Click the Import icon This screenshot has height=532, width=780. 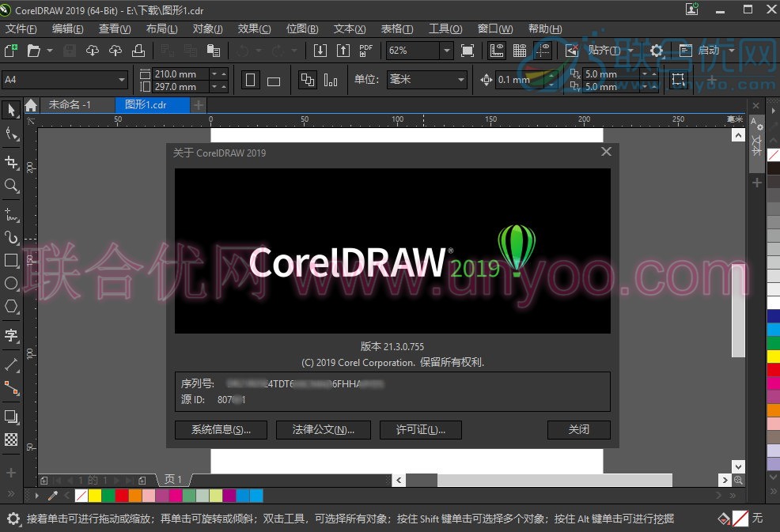(x=320, y=51)
